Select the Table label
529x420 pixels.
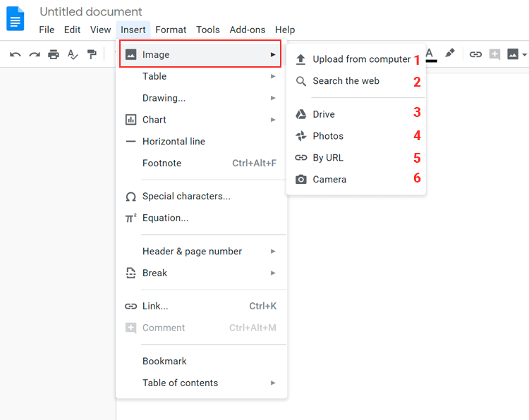pos(154,76)
